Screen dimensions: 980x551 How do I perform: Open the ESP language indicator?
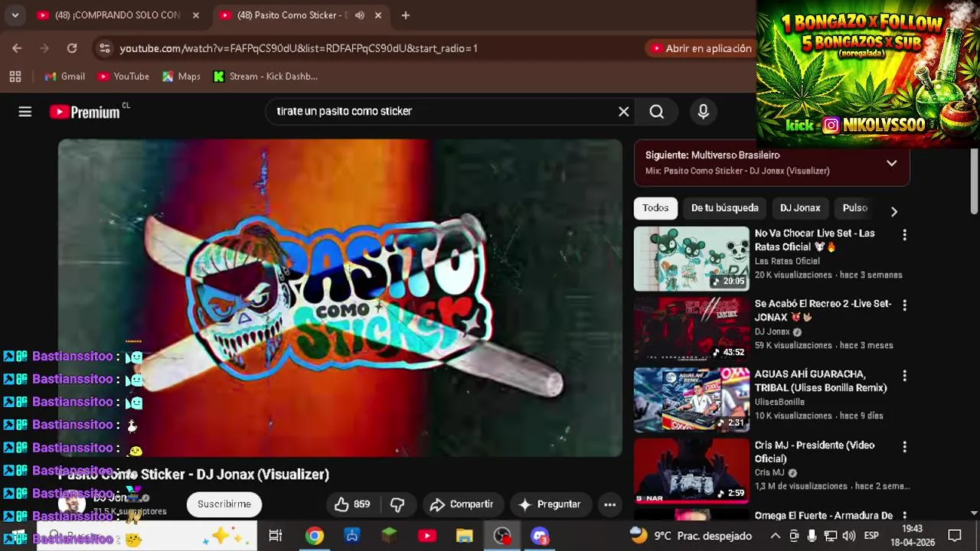pyautogui.click(x=871, y=536)
